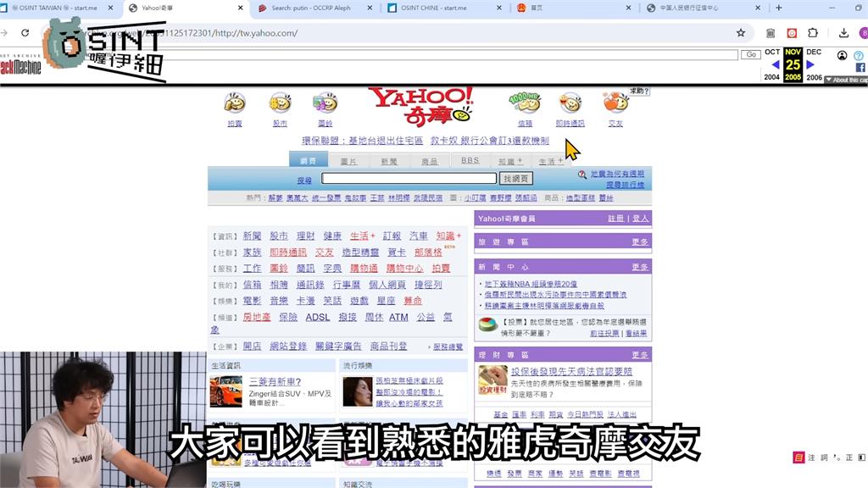Click the red smiley extension icon
This screenshot has height=488, width=868.
[x=792, y=33]
